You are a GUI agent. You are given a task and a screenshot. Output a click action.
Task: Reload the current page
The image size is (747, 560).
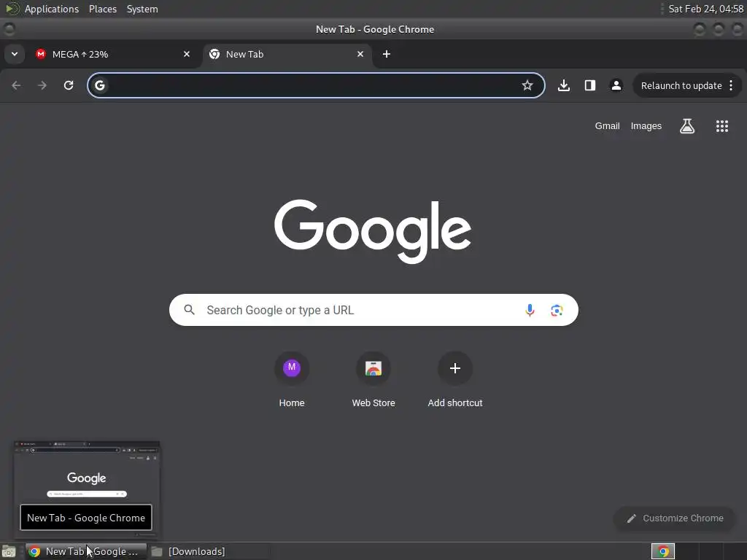[x=69, y=85]
